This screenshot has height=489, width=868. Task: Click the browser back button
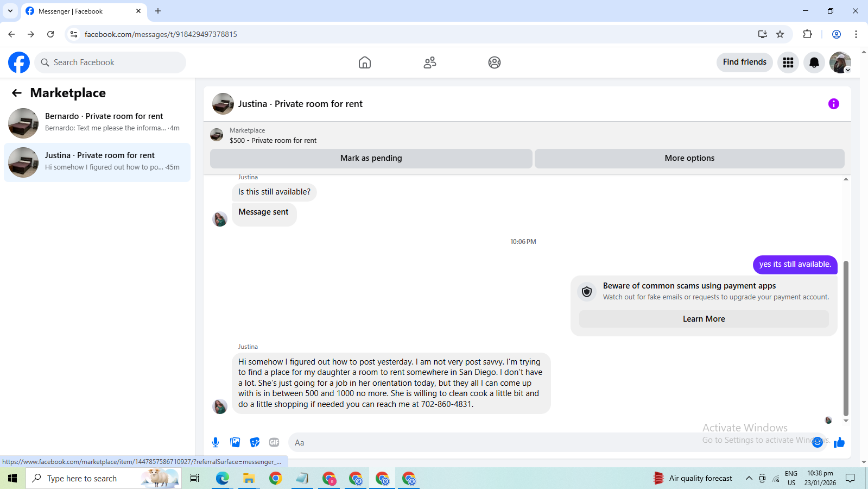pos(11,34)
